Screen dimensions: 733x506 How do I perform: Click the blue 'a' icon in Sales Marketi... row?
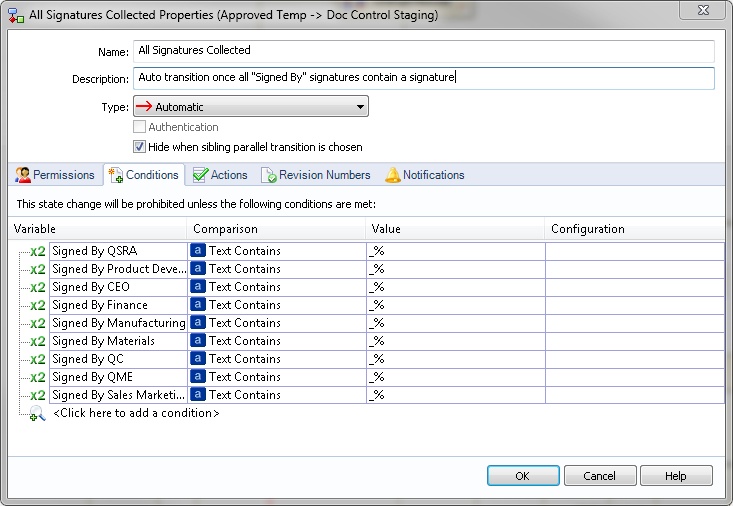coord(198,395)
